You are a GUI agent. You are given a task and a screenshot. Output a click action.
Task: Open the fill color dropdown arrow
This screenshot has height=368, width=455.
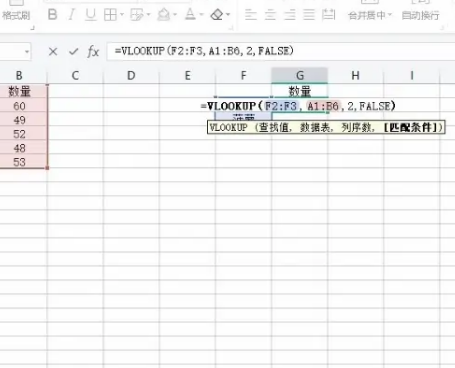(x=175, y=15)
